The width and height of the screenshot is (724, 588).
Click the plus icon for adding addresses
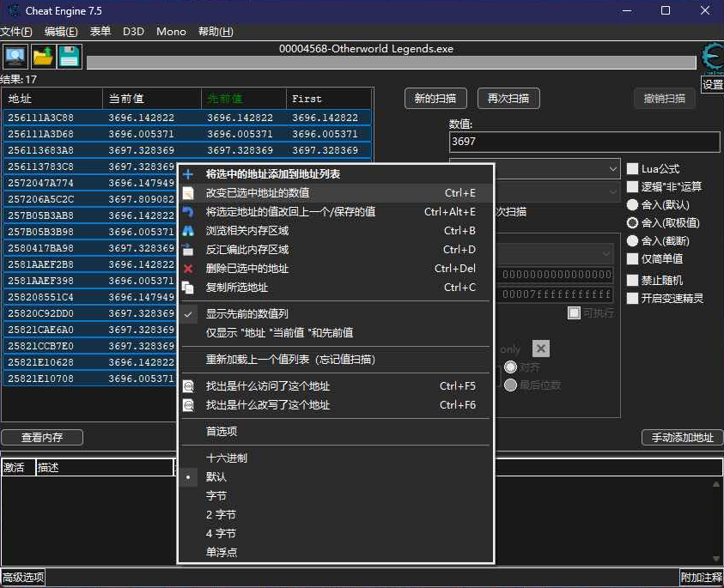(188, 174)
